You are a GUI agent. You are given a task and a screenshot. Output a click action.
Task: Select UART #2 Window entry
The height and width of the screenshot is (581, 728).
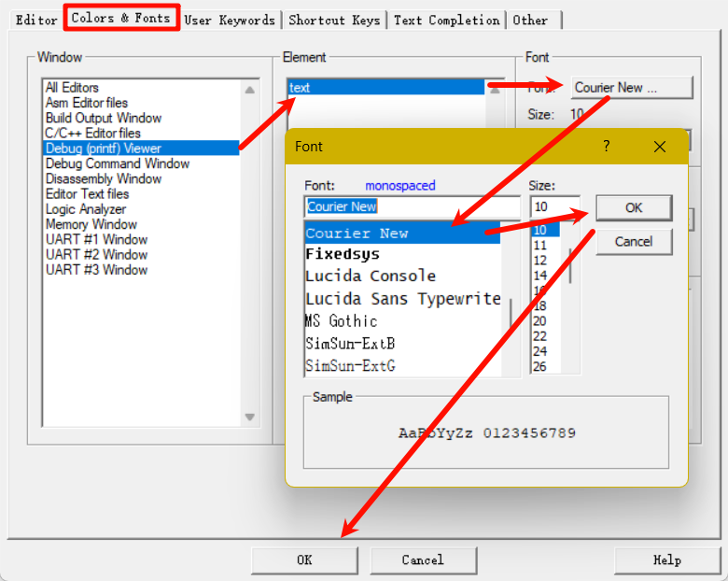click(x=141, y=255)
